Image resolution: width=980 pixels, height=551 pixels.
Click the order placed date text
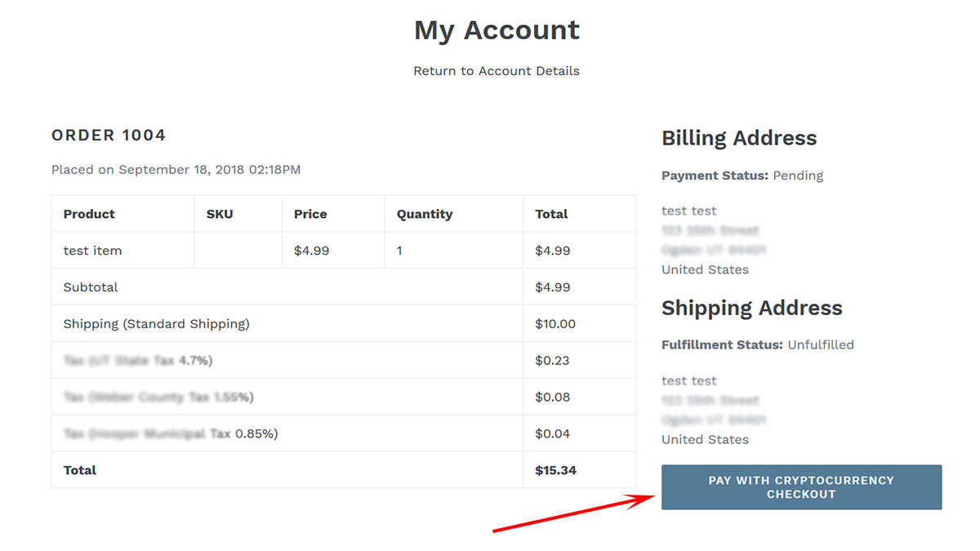point(176,170)
